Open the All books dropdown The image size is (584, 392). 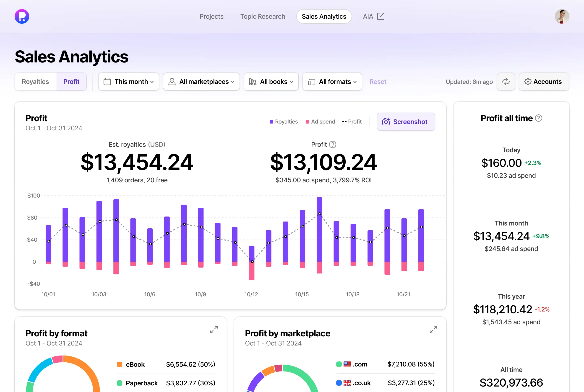[271, 82]
